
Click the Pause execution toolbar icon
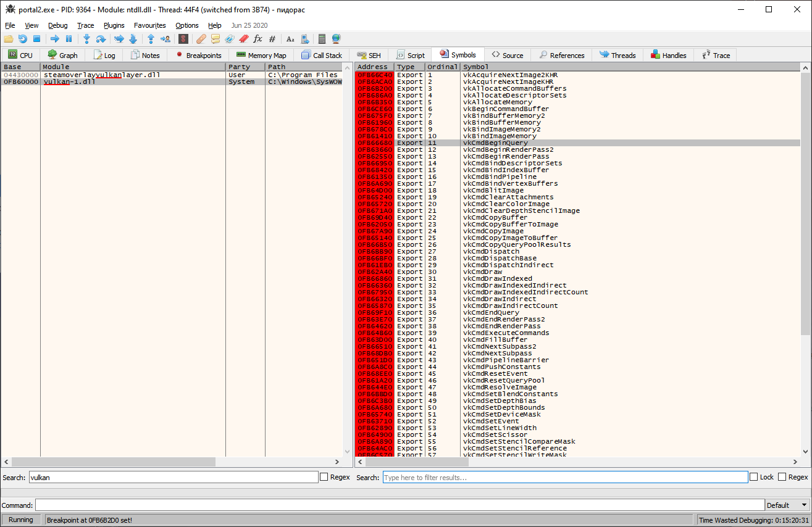click(69, 39)
